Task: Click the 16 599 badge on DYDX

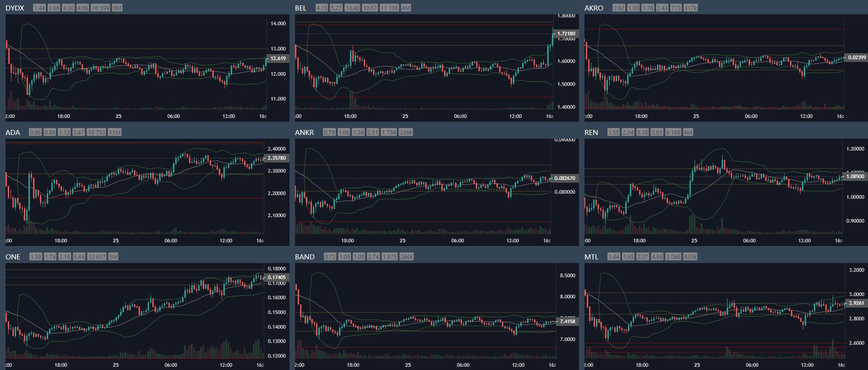Action: click(100, 8)
